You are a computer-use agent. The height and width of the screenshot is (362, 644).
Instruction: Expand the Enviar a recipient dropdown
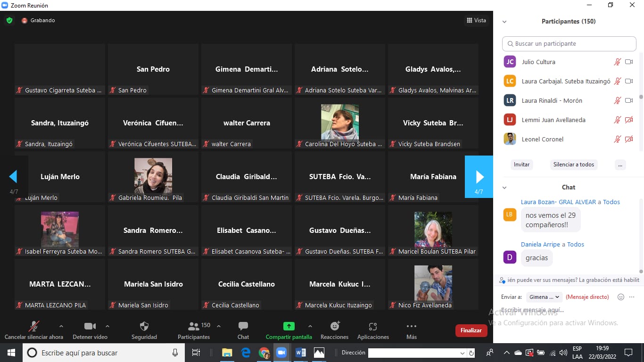click(544, 297)
